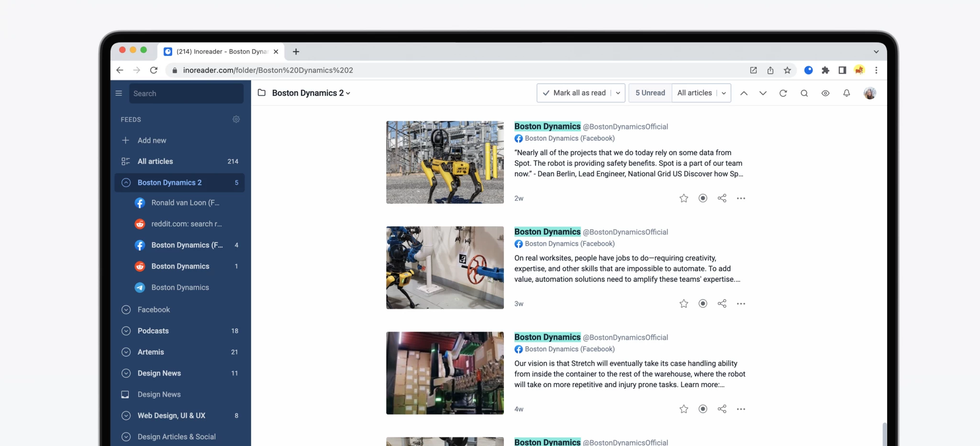Open the search magnifier in the toolbar
This screenshot has width=980, height=446.
pyautogui.click(x=804, y=93)
